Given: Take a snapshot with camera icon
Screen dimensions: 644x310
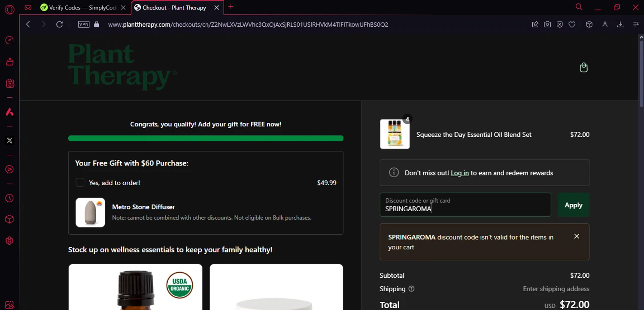Looking at the screenshot, I should (547, 25).
